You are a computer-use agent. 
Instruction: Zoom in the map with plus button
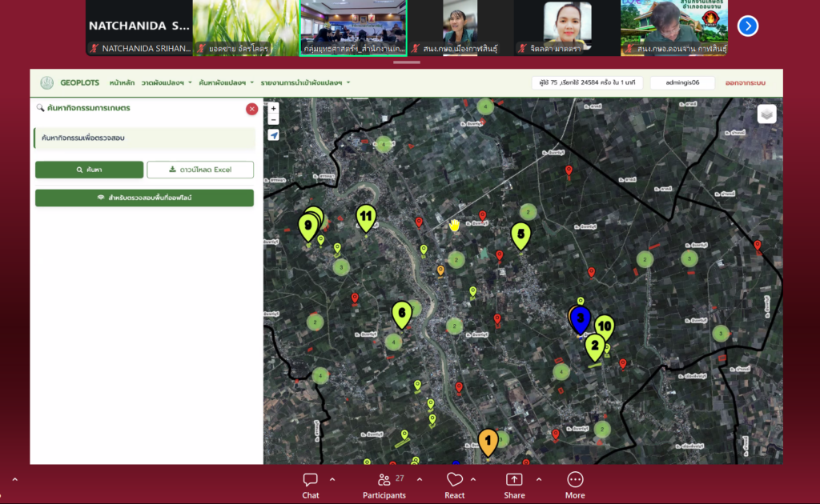274,109
